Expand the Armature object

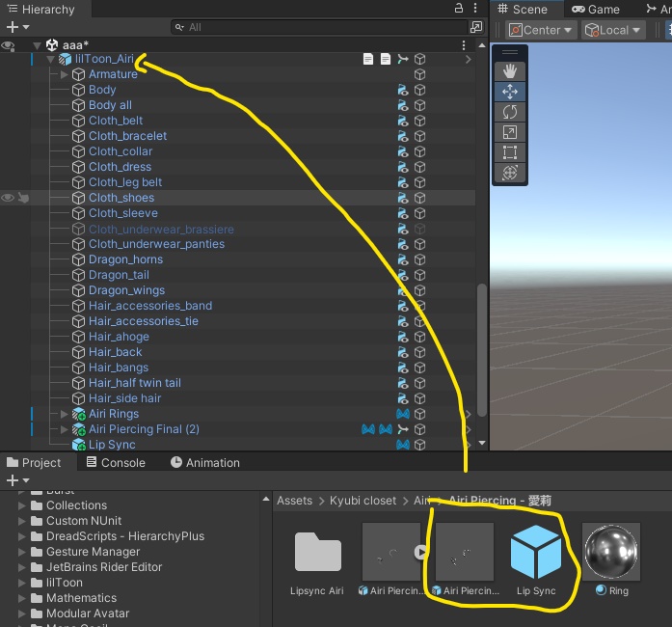[65, 74]
